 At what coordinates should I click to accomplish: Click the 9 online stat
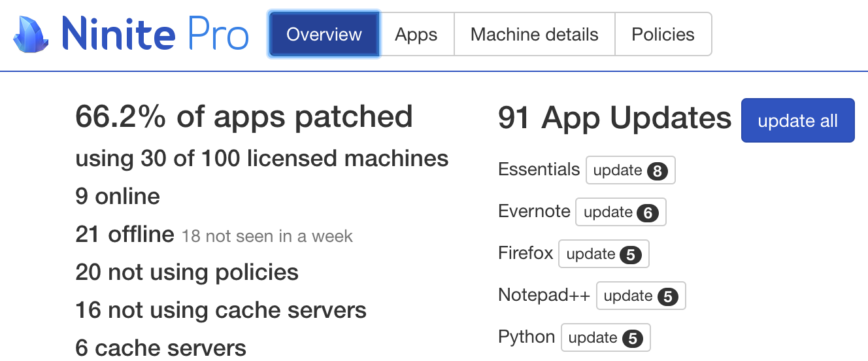click(118, 196)
